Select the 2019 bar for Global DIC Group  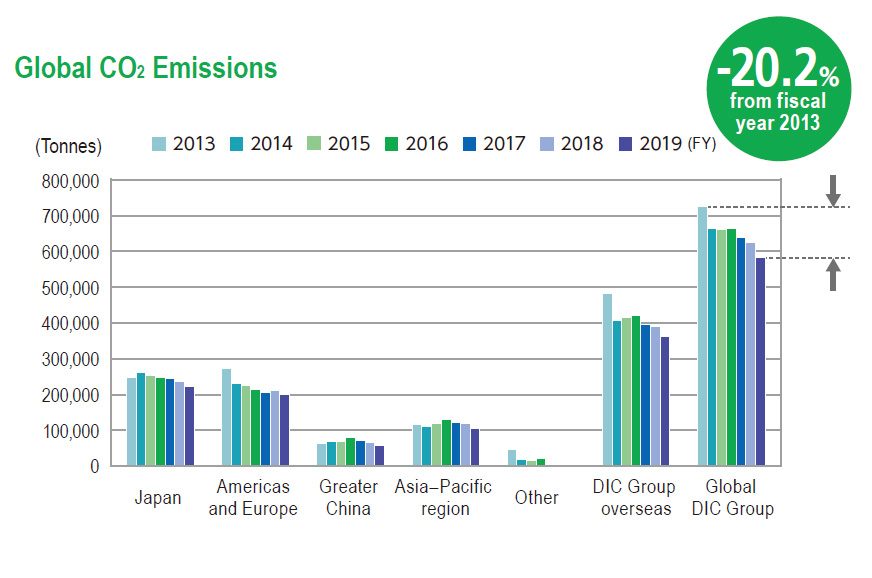point(760,362)
